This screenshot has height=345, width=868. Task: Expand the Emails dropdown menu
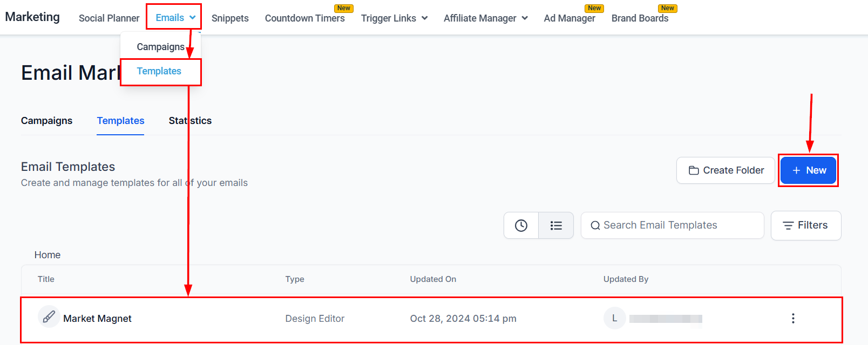click(175, 18)
